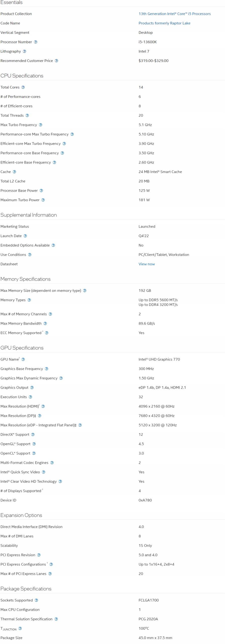The image size is (225, 644).
Task: Show TJUNCTION help icon
Action: coord(20,628)
